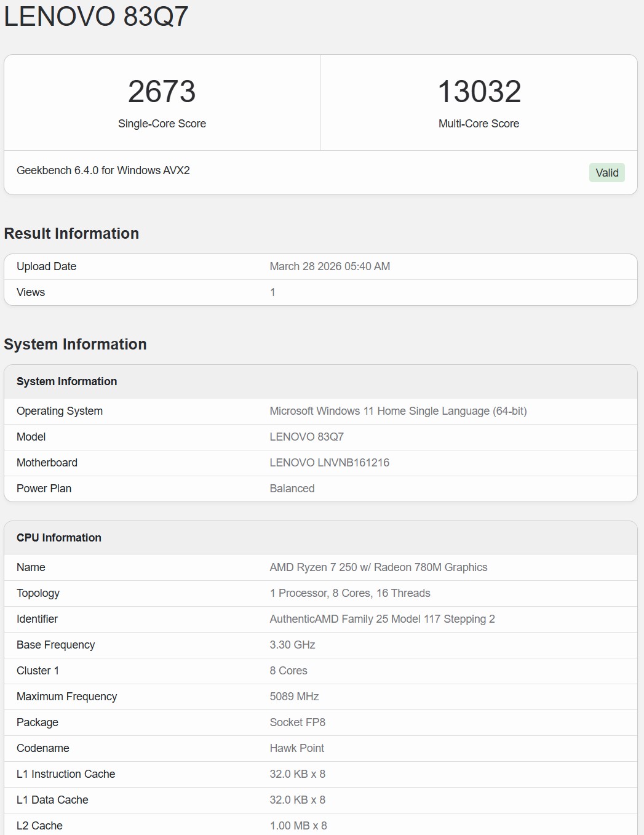This screenshot has width=644, height=835.
Task: Click the Hawk Point codename value
Action: (x=297, y=748)
